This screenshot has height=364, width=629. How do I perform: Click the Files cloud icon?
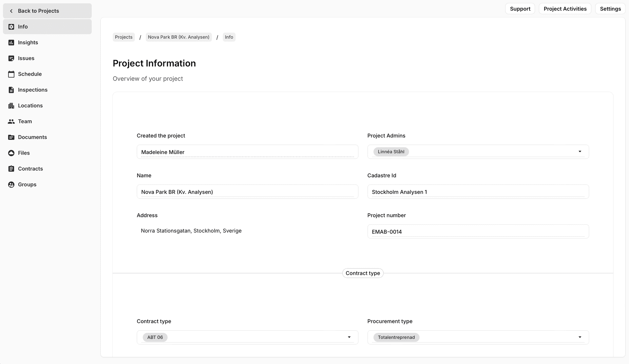click(11, 153)
